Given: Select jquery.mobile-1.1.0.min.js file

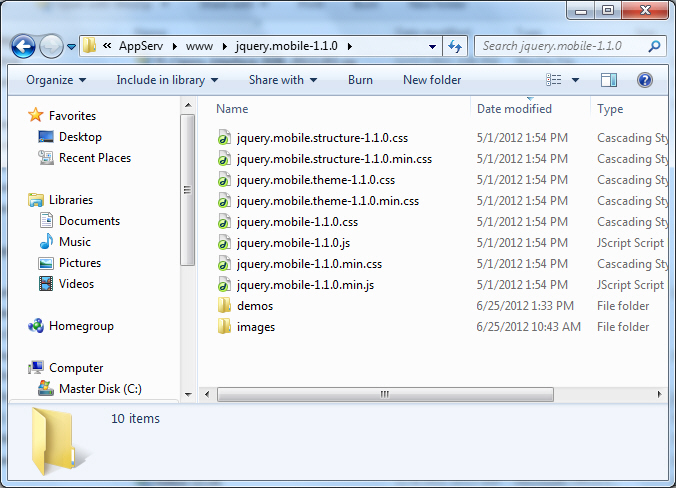Looking at the screenshot, I should coord(305,285).
